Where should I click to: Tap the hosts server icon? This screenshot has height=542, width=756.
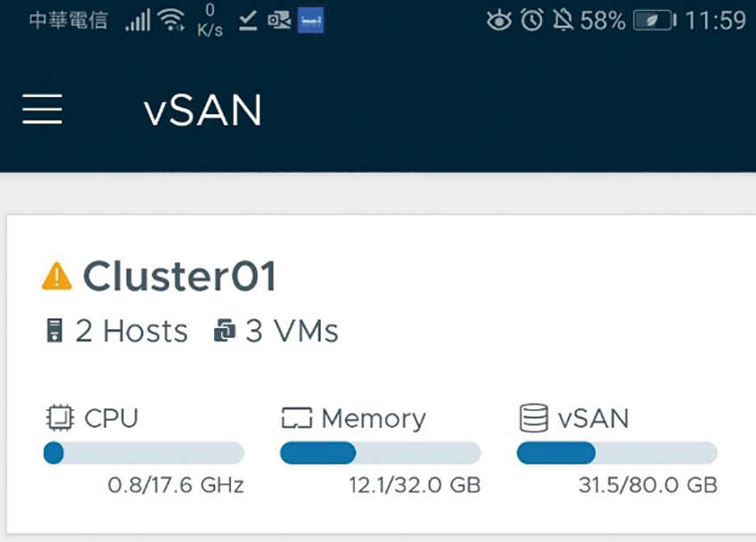[x=54, y=331]
